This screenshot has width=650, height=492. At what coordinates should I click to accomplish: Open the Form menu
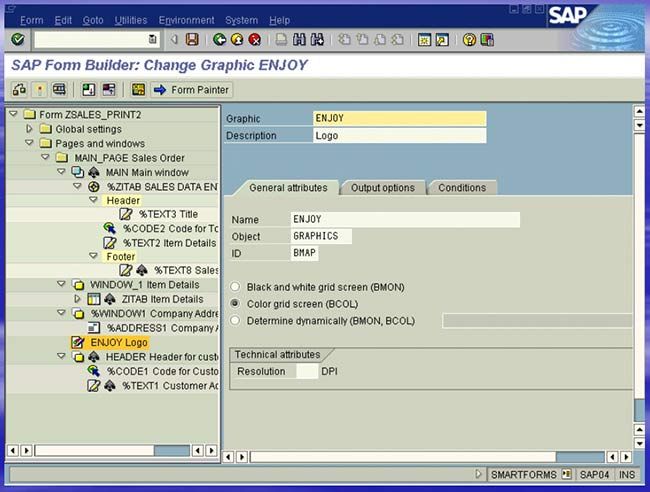pos(32,20)
